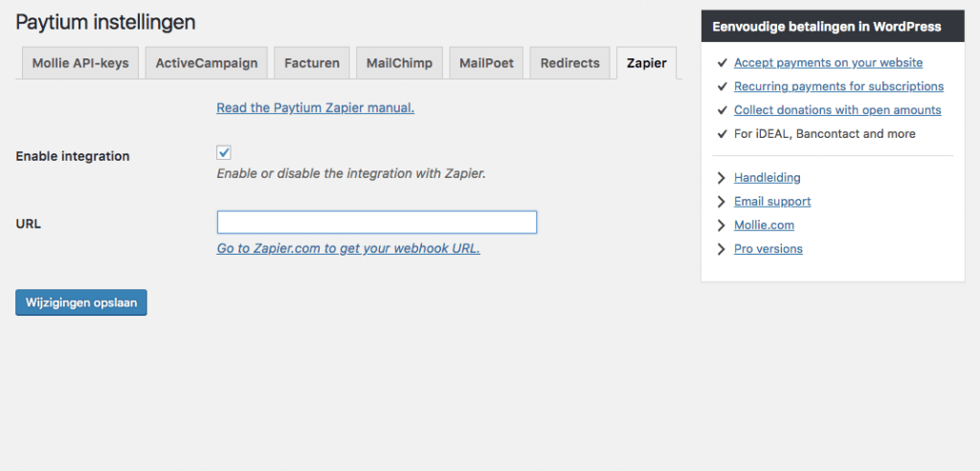Switch to the Mollie API-keys tab

80,63
